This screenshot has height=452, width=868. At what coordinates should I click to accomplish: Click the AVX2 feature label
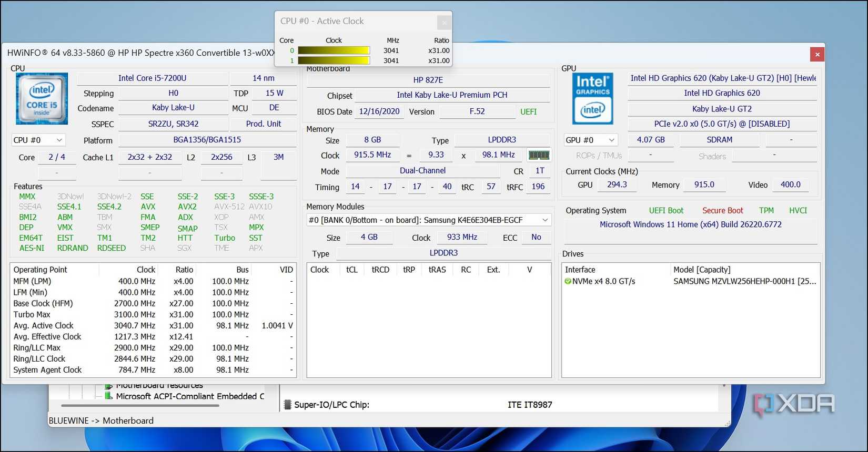click(187, 207)
